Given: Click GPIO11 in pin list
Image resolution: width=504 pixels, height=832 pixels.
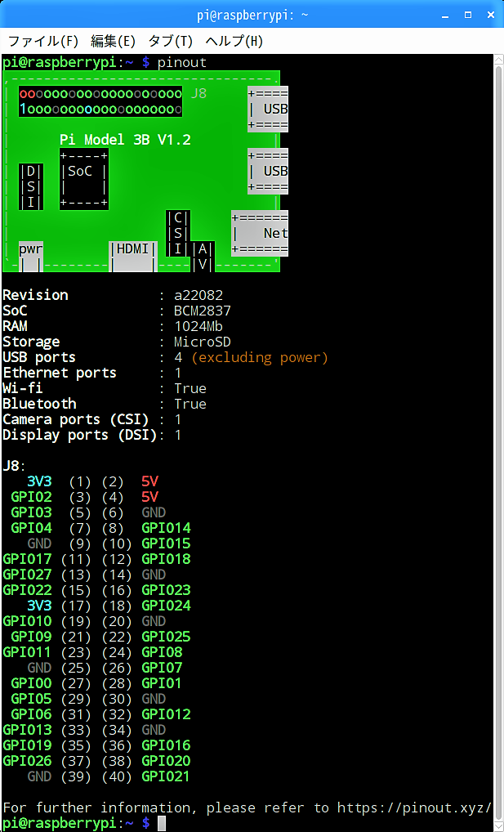Looking at the screenshot, I should (27, 652).
